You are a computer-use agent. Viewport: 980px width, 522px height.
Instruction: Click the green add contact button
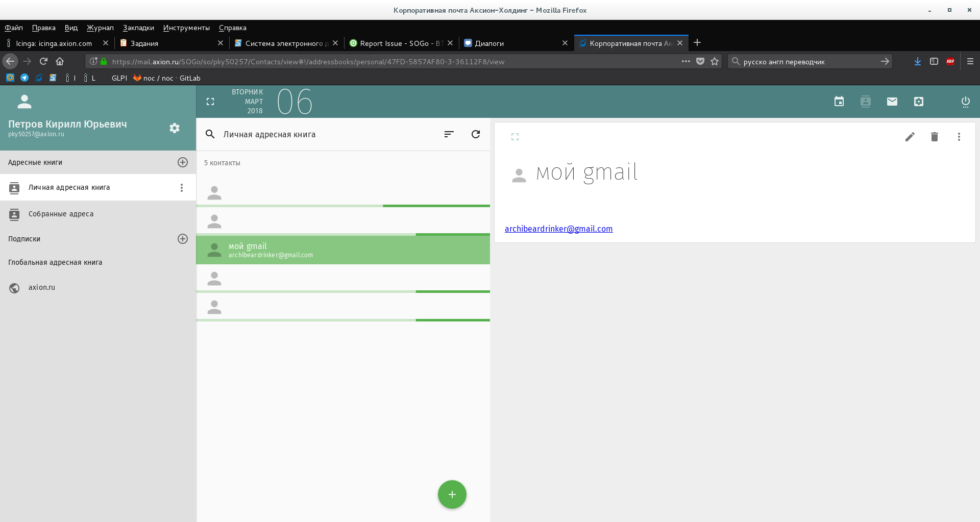452,494
